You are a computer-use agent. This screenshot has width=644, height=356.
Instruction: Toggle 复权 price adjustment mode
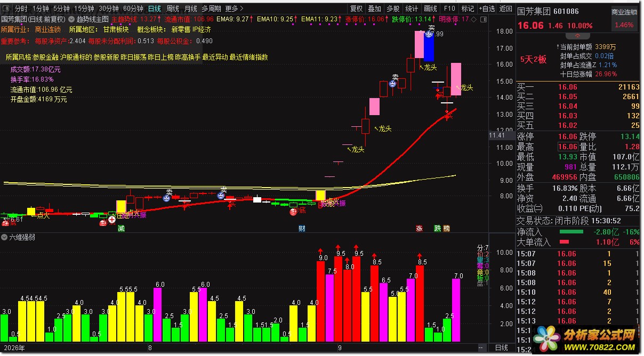[357, 9]
